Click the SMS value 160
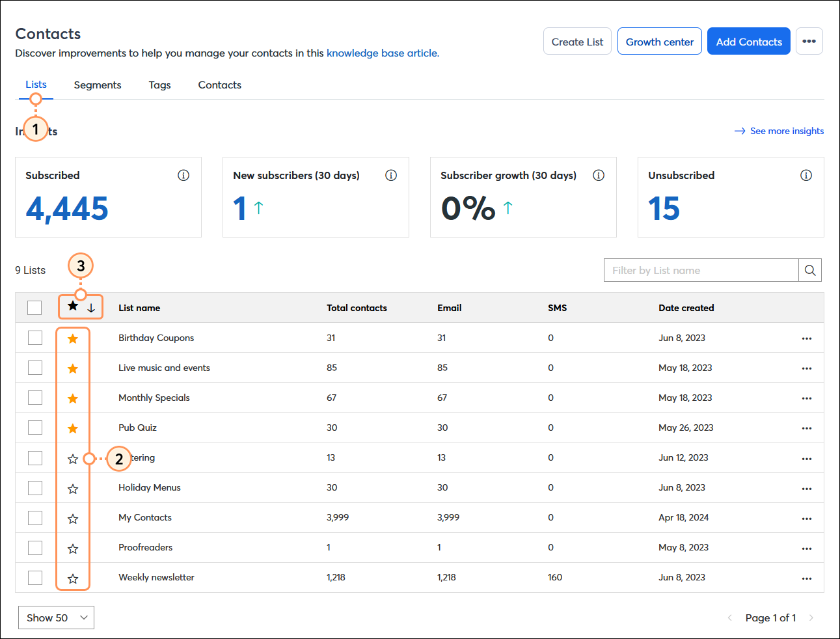Screen dimensions: 840x639 coord(555,577)
